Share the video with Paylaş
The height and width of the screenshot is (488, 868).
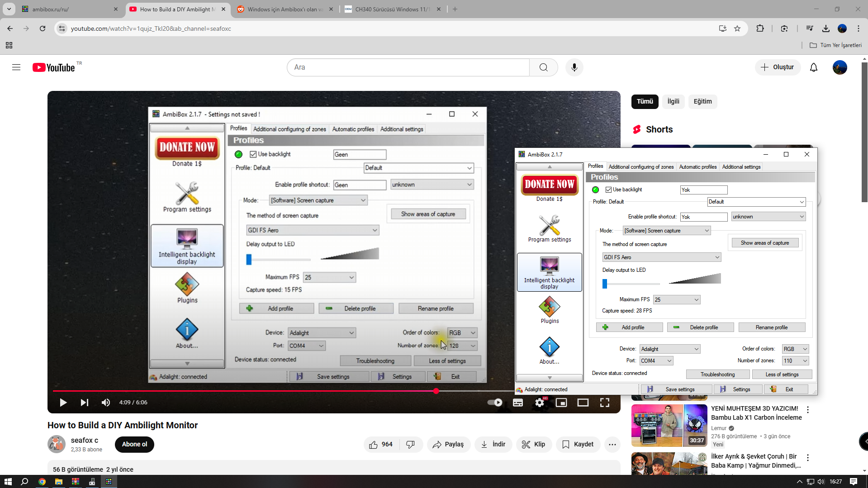coord(448,445)
